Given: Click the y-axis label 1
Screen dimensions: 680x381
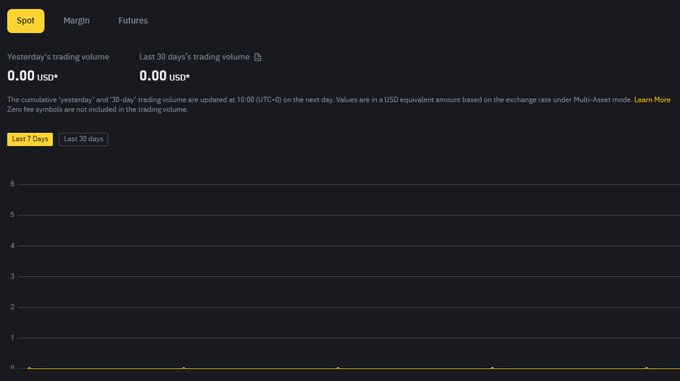Looking at the screenshot, I should [x=12, y=338].
